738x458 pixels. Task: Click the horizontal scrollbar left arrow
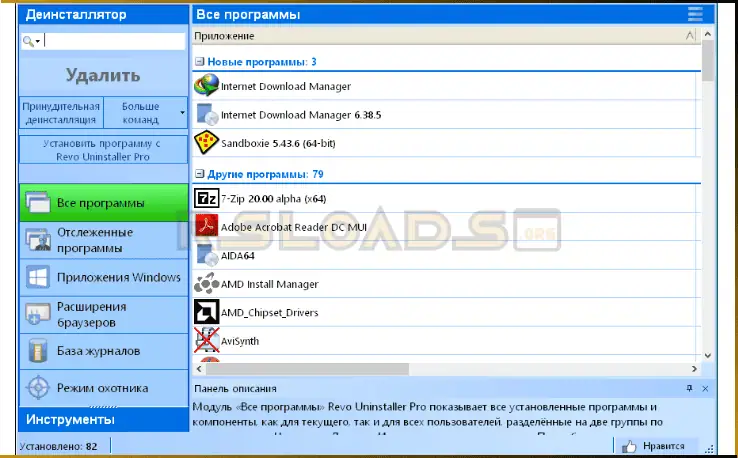199,369
